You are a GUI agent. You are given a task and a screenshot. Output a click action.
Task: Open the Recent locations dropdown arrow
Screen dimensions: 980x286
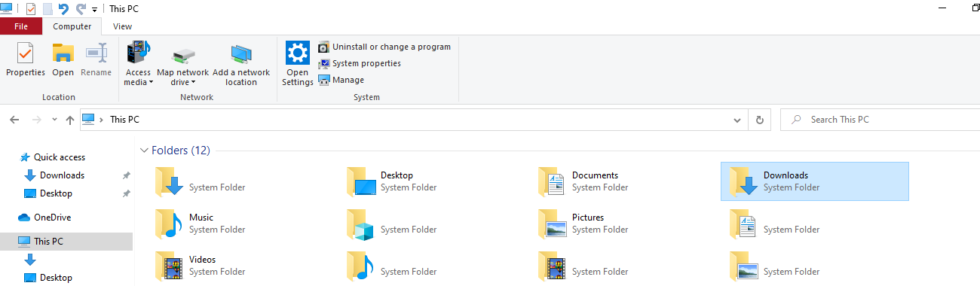click(54, 120)
